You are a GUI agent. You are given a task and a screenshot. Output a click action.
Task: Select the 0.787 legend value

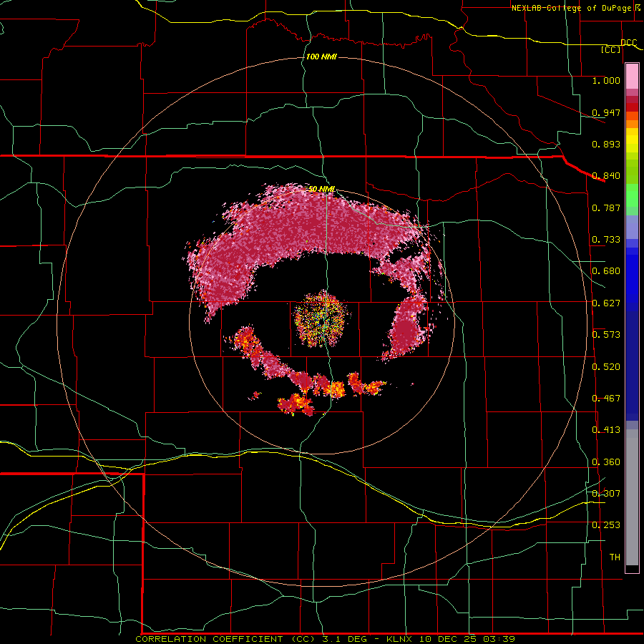(x=606, y=208)
